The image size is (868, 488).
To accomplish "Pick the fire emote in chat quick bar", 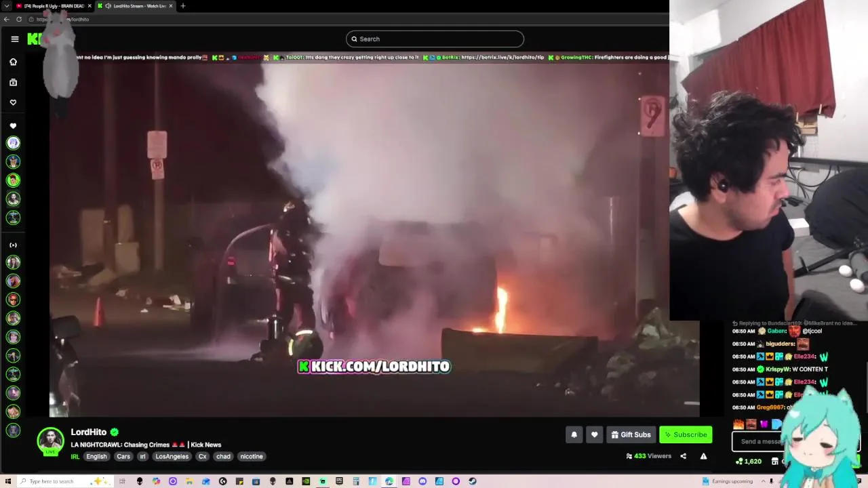I will 738,424.
